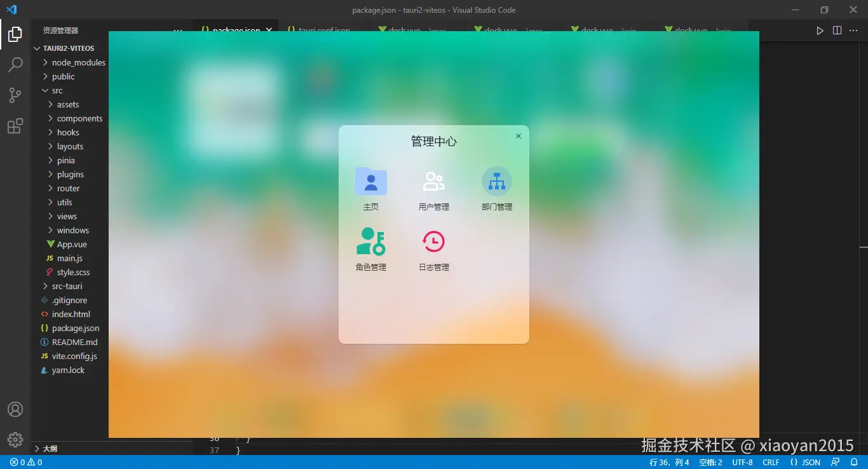Split the editor using the top-right icon

[837, 30]
